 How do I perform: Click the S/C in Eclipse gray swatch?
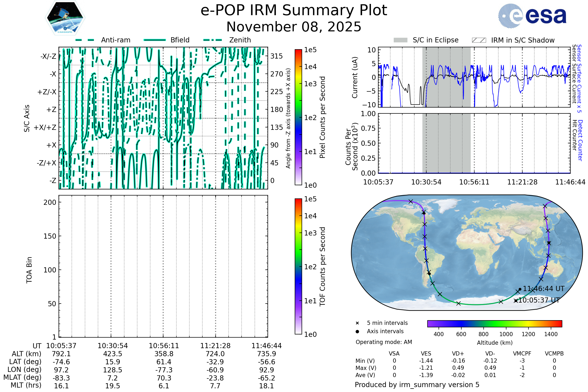coord(400,40)
